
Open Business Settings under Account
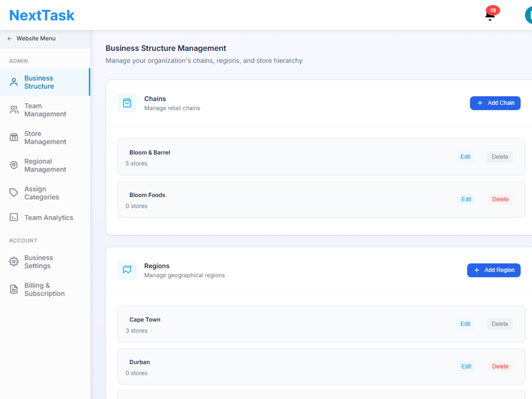45,262
